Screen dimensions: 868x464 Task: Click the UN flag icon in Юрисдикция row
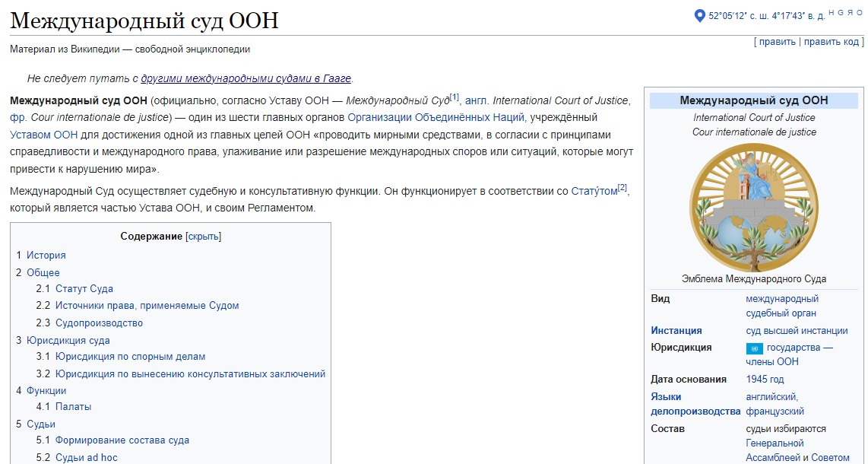(x=754, y=348)
